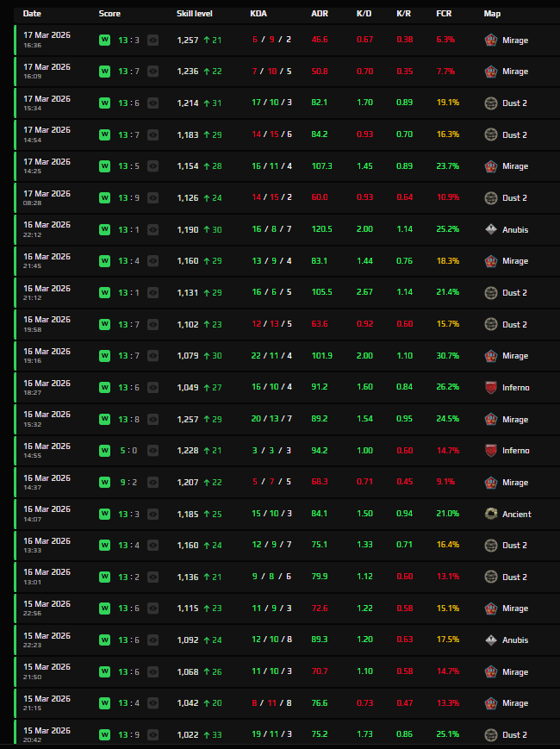
Task: Click the W win badge in the 19:58 row
Action: 104,324
